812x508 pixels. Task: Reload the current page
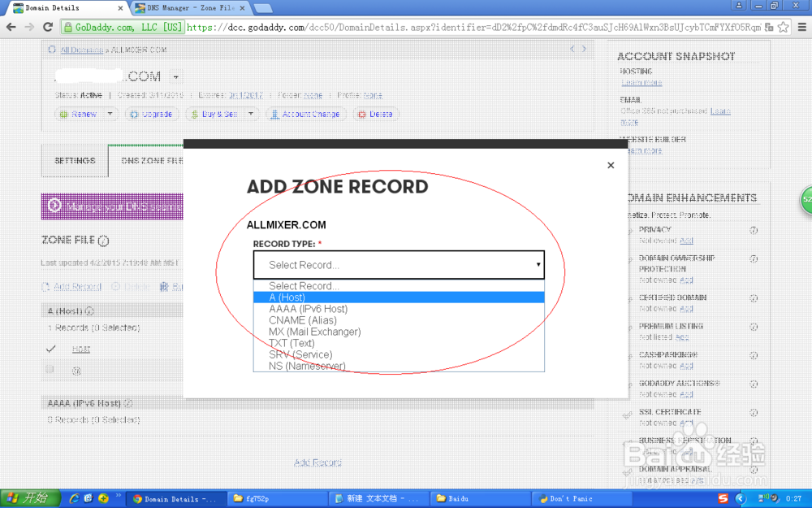point(48,27)
